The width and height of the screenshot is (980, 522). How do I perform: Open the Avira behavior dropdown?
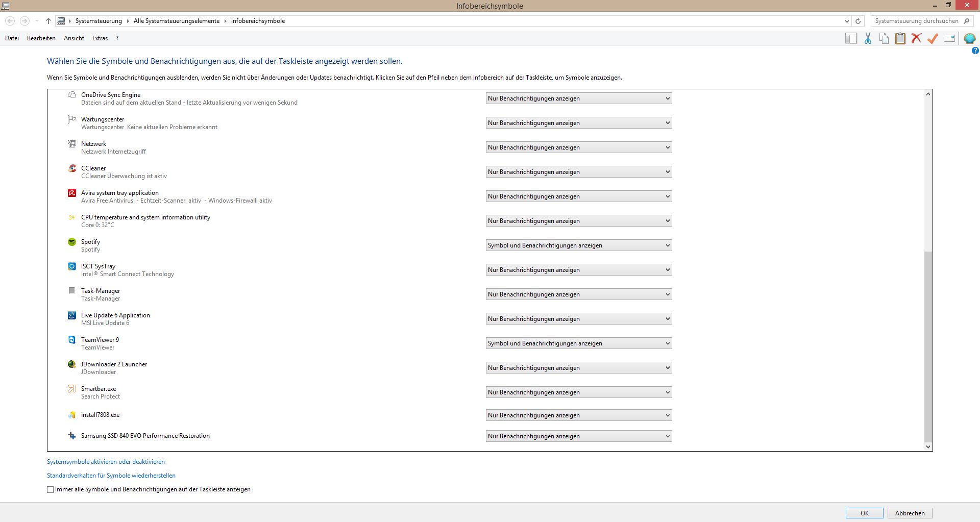579,196
